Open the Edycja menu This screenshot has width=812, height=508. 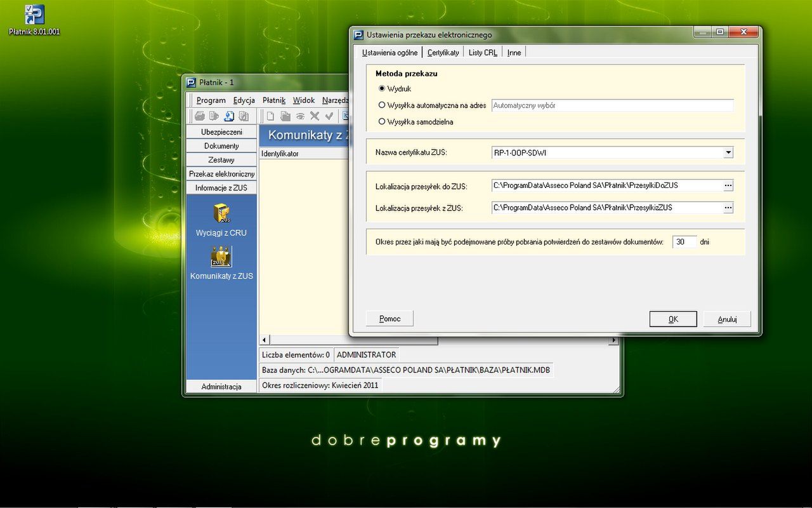click(x=244, y=100)
